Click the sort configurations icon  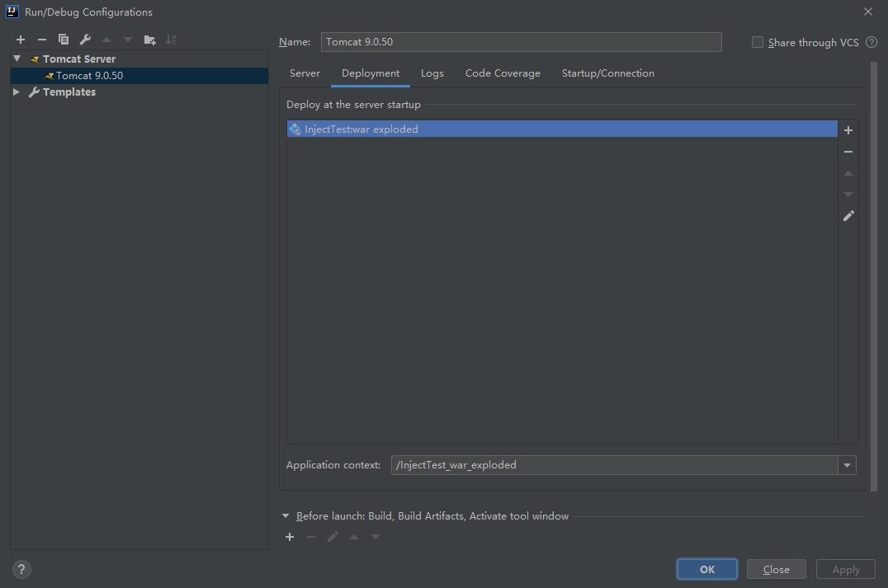point(171,40)
